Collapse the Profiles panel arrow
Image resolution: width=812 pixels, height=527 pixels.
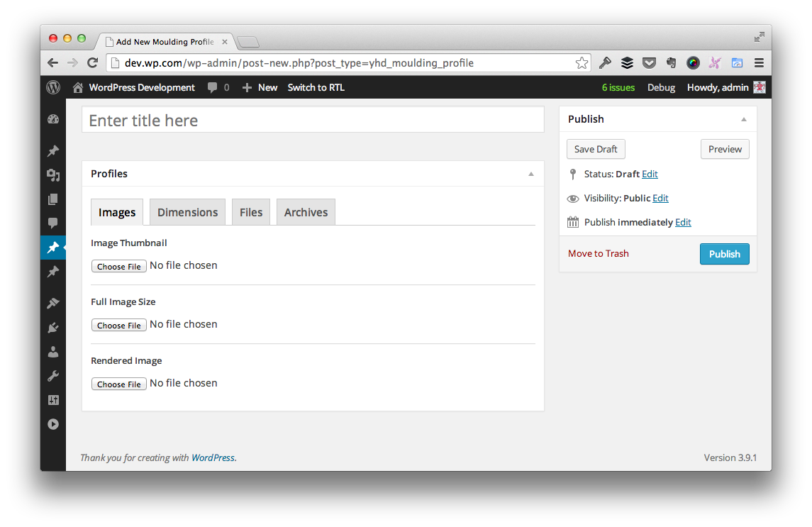[x=531, y=174]
